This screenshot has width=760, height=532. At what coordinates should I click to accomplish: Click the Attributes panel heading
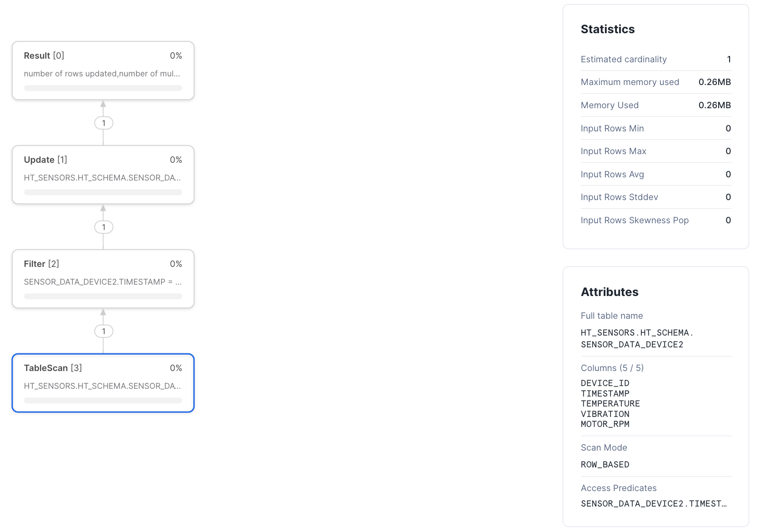coord(610,292)
